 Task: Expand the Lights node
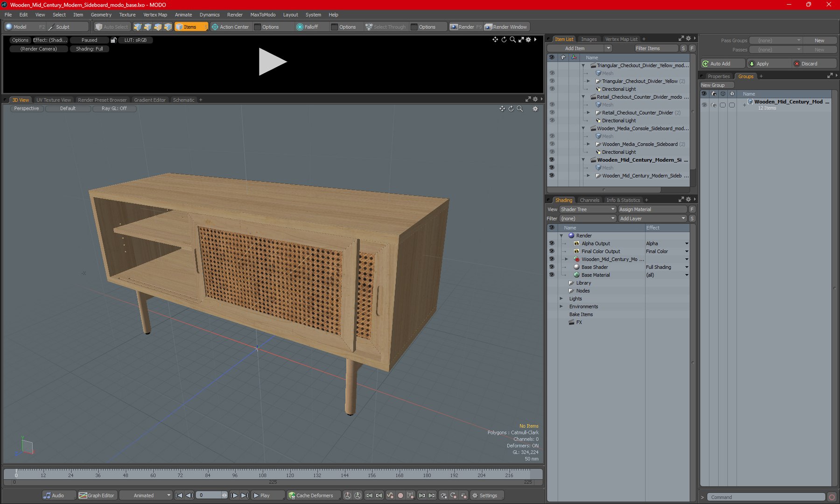point(561,299)
